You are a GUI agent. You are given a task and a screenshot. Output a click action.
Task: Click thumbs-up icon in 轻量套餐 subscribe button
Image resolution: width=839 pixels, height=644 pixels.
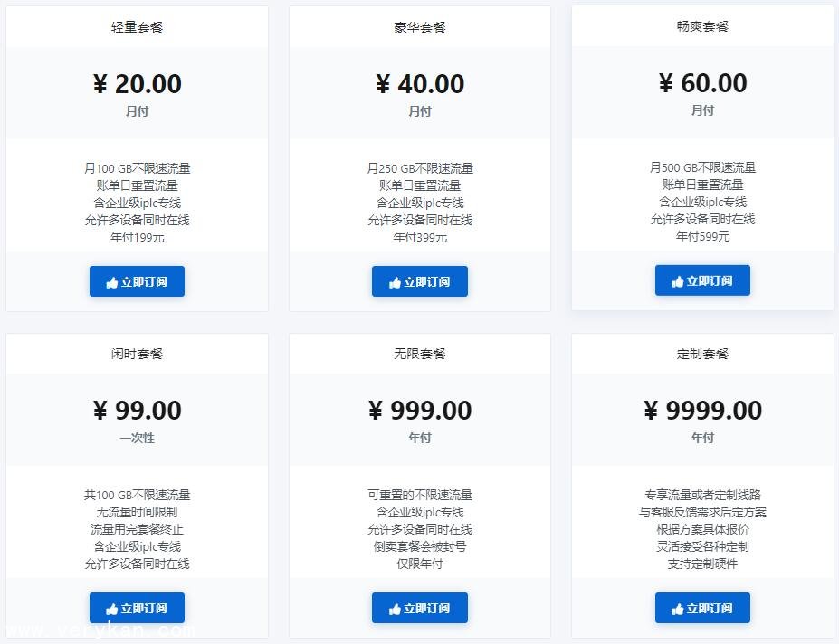pyautogui.click(x=112, y=282)
